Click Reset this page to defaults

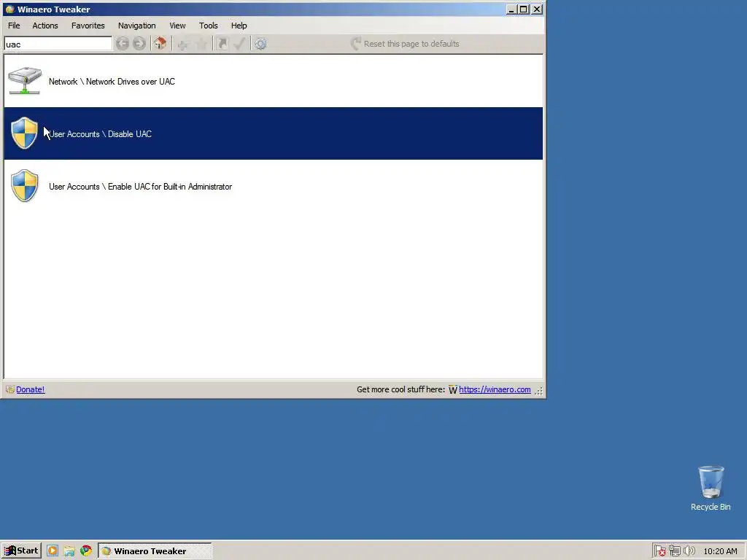pyautogui.click(x=405, y=44)
